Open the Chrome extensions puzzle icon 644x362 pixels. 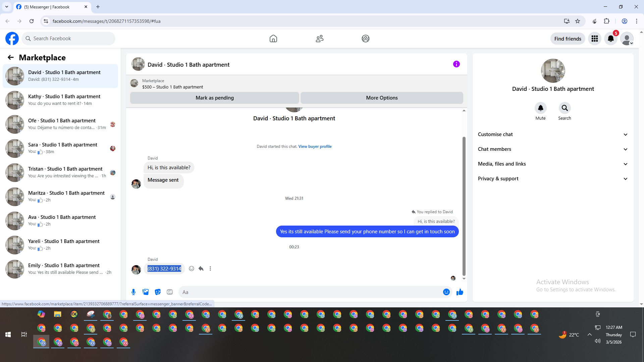[606, 21]
